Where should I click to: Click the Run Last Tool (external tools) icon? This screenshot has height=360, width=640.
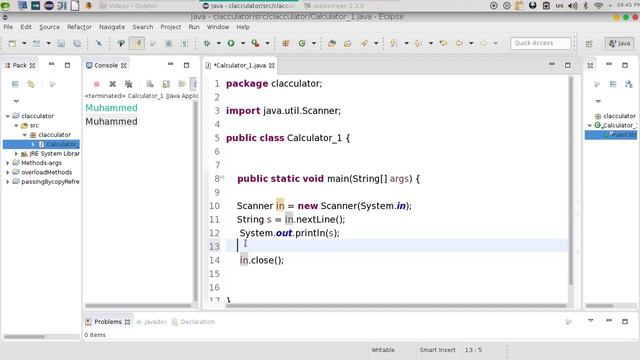point(256,43)
